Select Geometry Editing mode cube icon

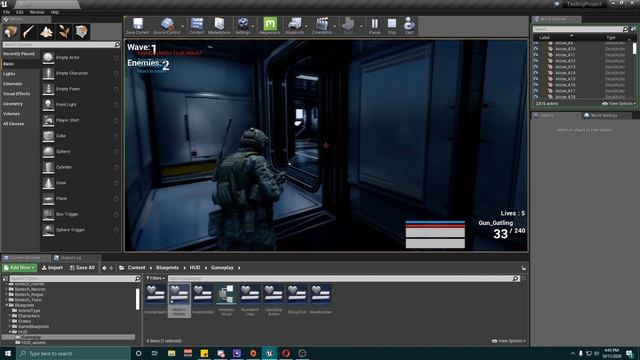click(81, 32)
